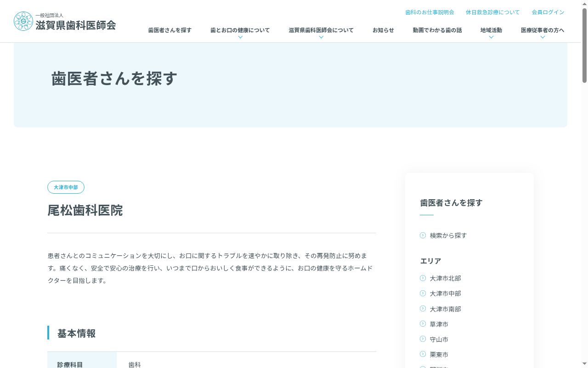588x368 pixels.
Task: Open the 歯医者さんを探す navigation item
Action: (x=170, y=30)
